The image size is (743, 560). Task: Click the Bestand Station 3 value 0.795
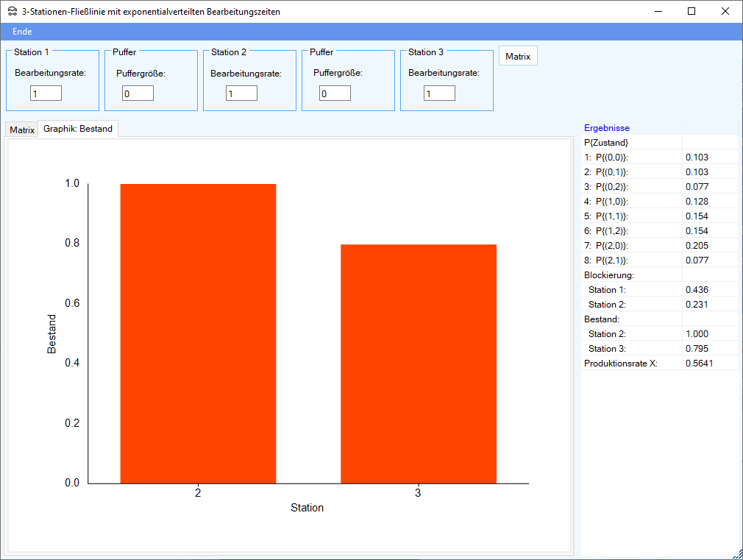(697, 349)
